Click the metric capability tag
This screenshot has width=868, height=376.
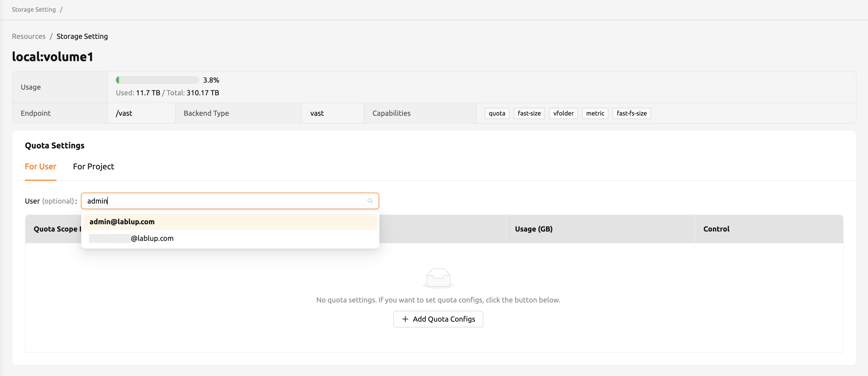click(595, 113)
